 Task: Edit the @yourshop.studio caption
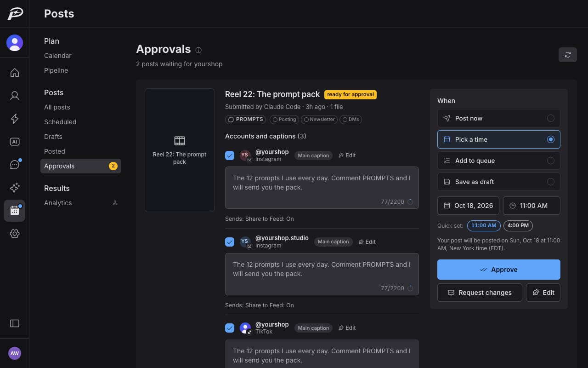pos(367,242)
